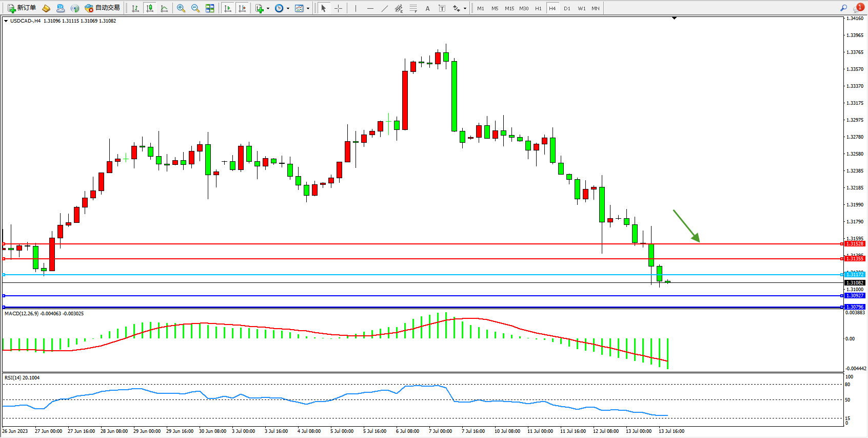Zoom out of the chart

pyautogui.click(x=195, y=8)
